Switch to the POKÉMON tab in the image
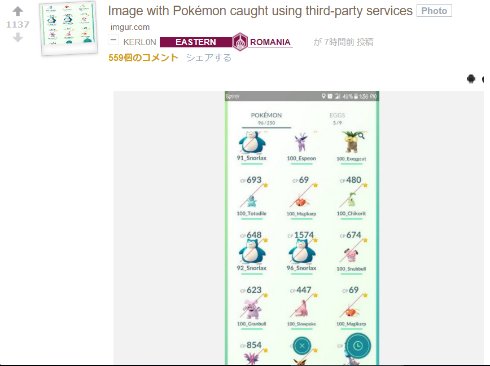Image resolution: width=490 pixels, height=366 pixels. tap(266, 118)
